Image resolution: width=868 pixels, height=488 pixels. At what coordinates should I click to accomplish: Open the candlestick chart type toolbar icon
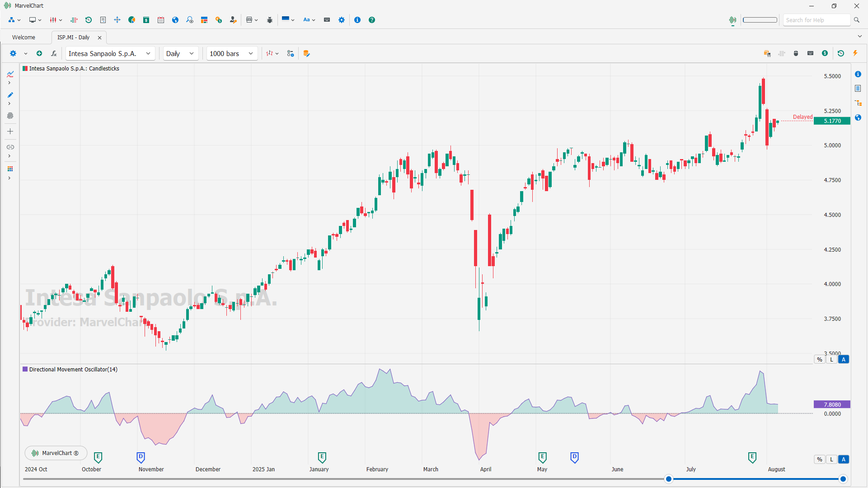pos(53,20)
